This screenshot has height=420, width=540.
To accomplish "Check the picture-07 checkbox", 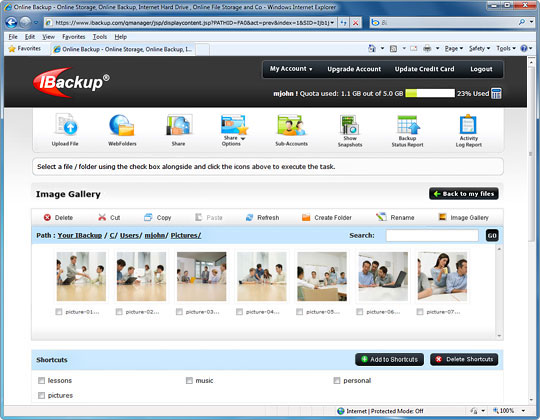I will pos(420,312).
